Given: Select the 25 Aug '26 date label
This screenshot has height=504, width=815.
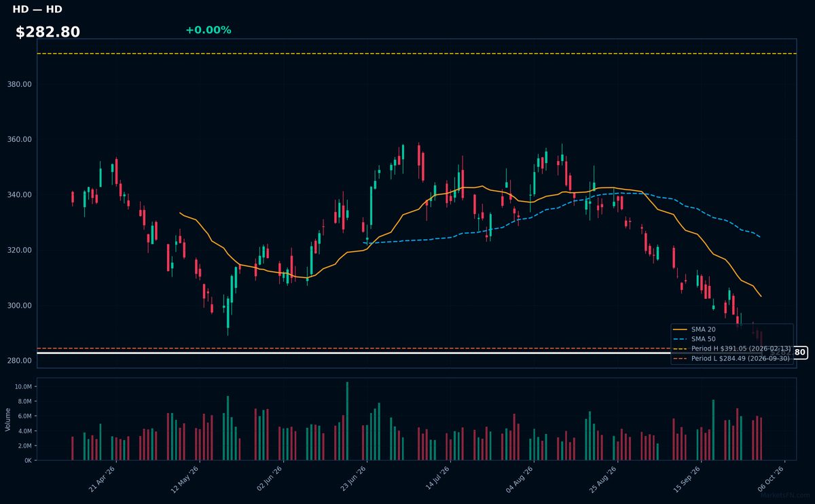Looking at the screenshot, I should tap(604, 478).
